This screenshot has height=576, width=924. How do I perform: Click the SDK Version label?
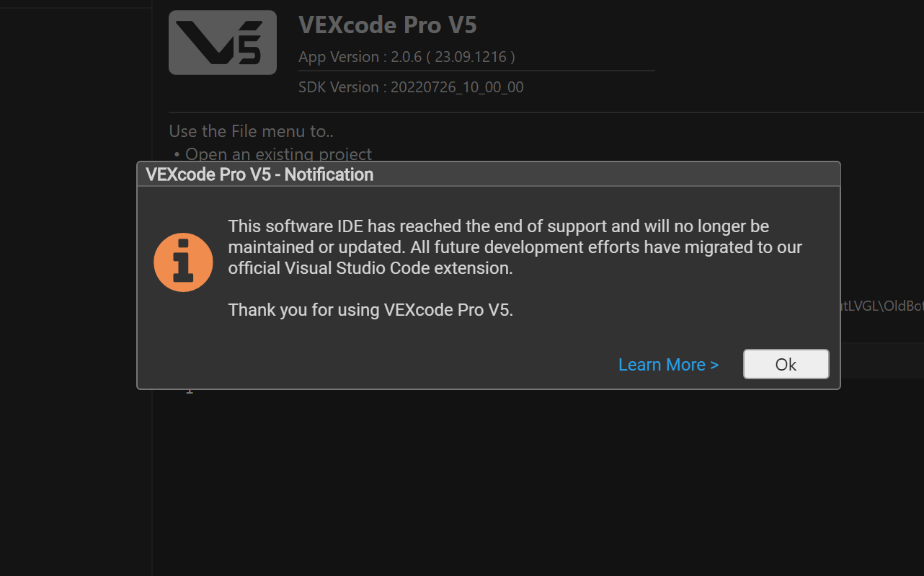tap(411, 87)
